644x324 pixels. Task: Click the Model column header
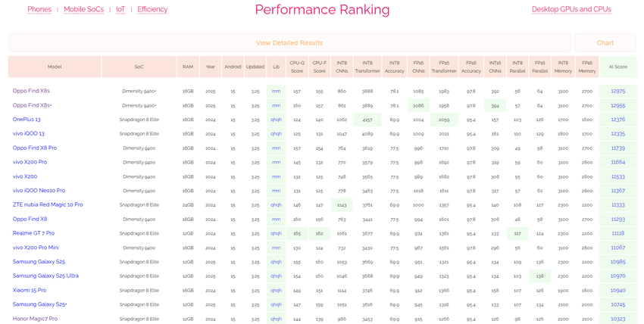[x=55, y=67]
